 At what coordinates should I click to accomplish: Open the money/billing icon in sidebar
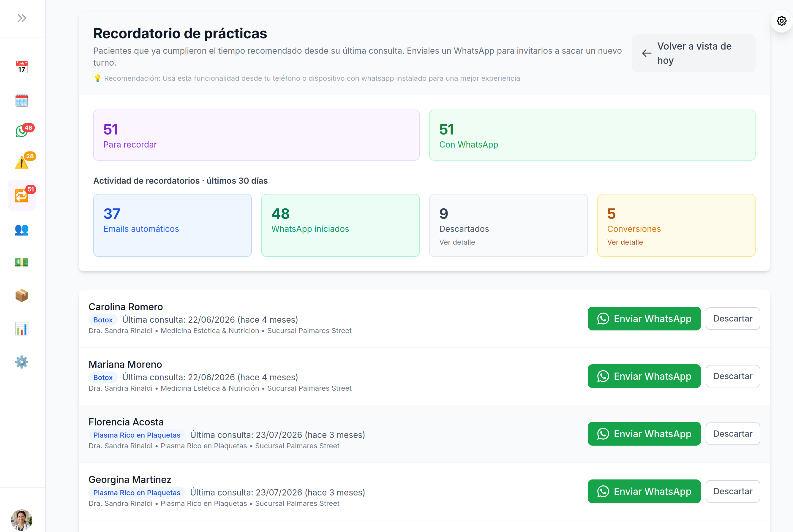(x=22, y=262)
